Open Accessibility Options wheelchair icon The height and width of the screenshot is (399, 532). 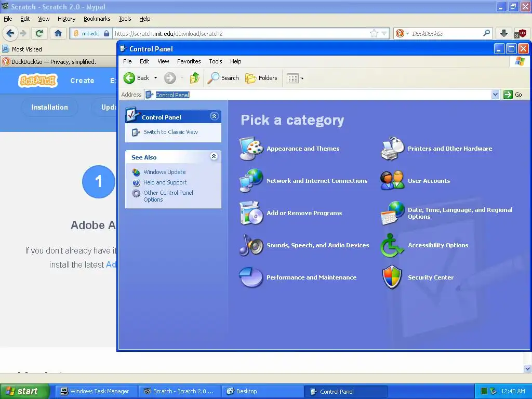pyautogui.click(x=392, y=245)
